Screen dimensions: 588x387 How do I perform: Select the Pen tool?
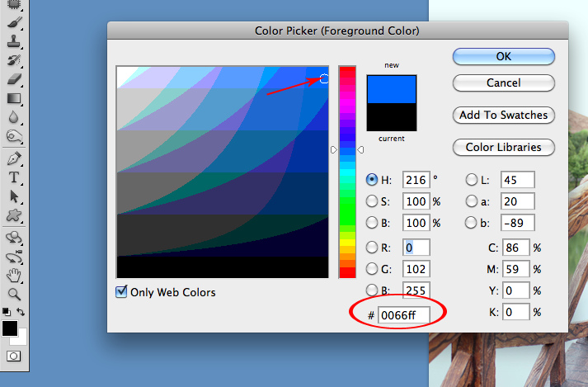tap(14, 158)
